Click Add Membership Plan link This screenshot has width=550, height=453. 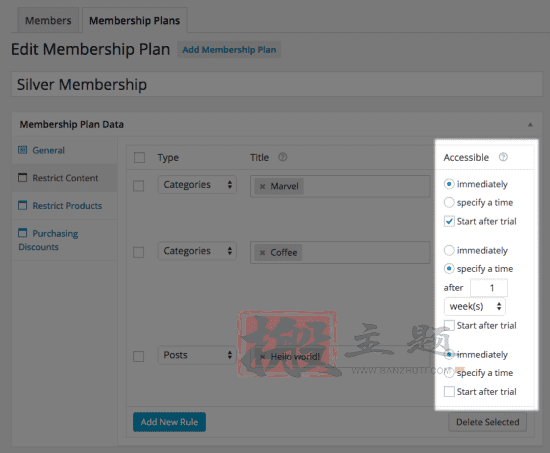[x=229, y=50]
